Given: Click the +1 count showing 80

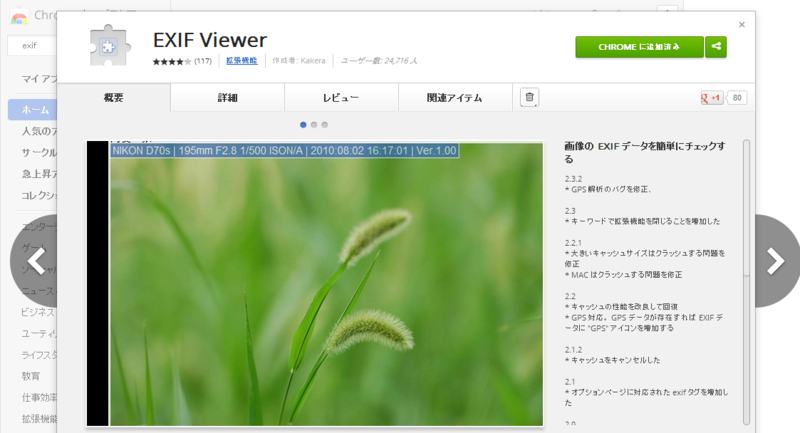Looking at the screenshot, I should pyautogui.click(x=737, y=97).
